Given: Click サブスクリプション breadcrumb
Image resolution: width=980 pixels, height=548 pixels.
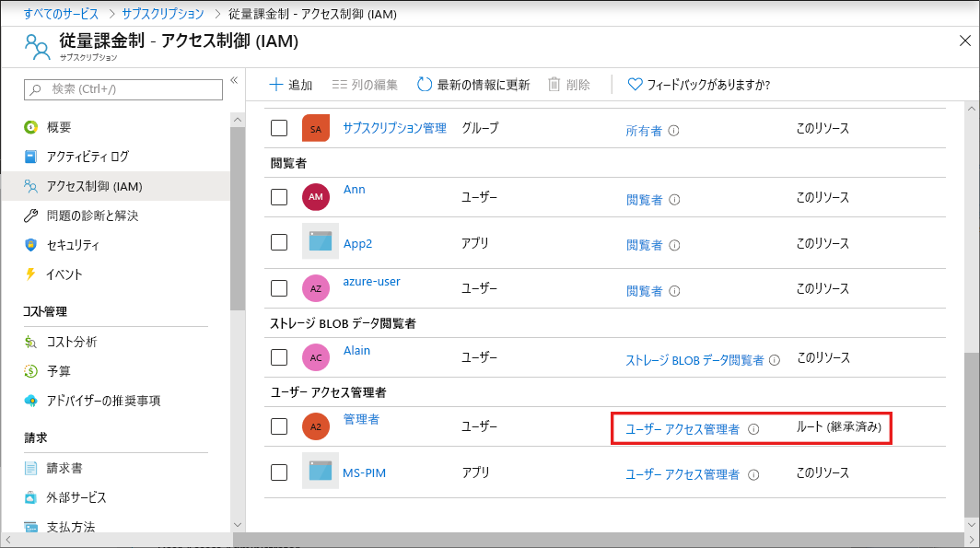Looking at the screenshot, I should tap(162, 14).
